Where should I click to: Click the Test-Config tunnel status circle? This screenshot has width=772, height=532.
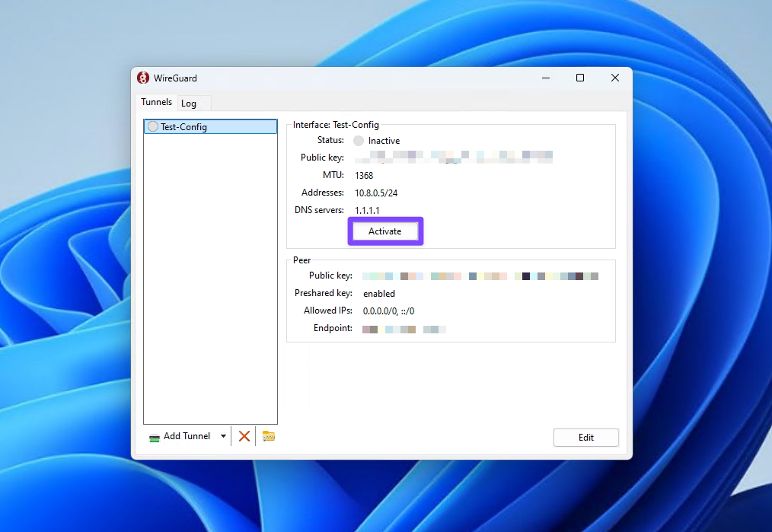click(x=153, y=126)
